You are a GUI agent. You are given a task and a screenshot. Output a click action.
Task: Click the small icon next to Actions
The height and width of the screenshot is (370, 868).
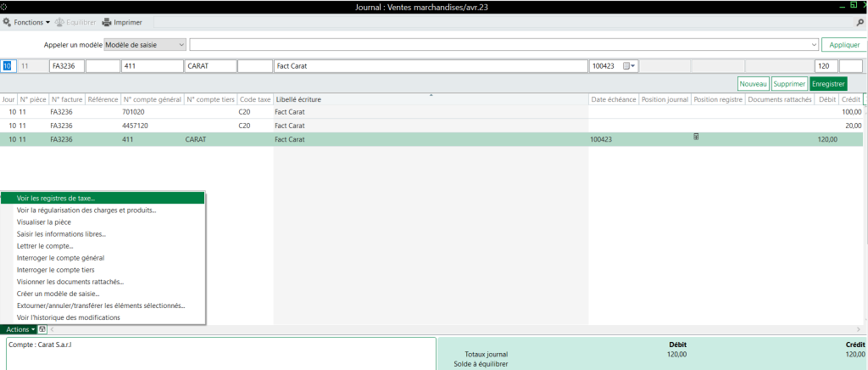pos(42,329)
